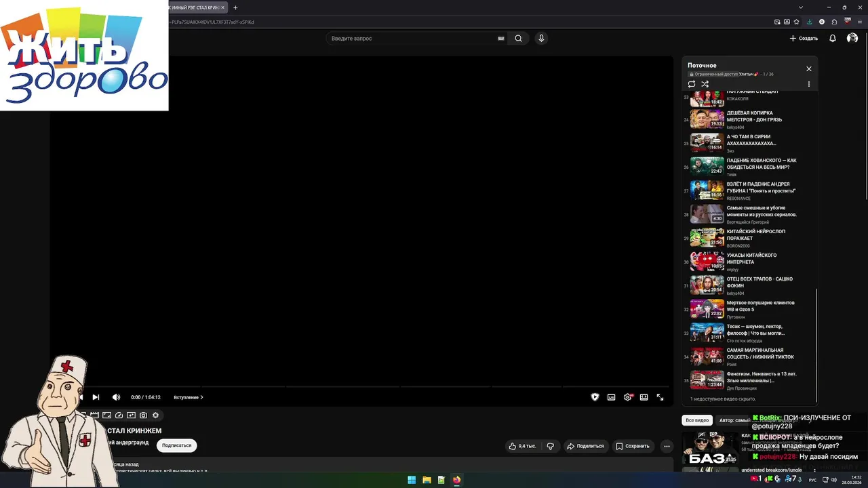868x488 pixels.
Task: Open Мертвое полушарие клиентов WB video
Action: pos(749,309)
